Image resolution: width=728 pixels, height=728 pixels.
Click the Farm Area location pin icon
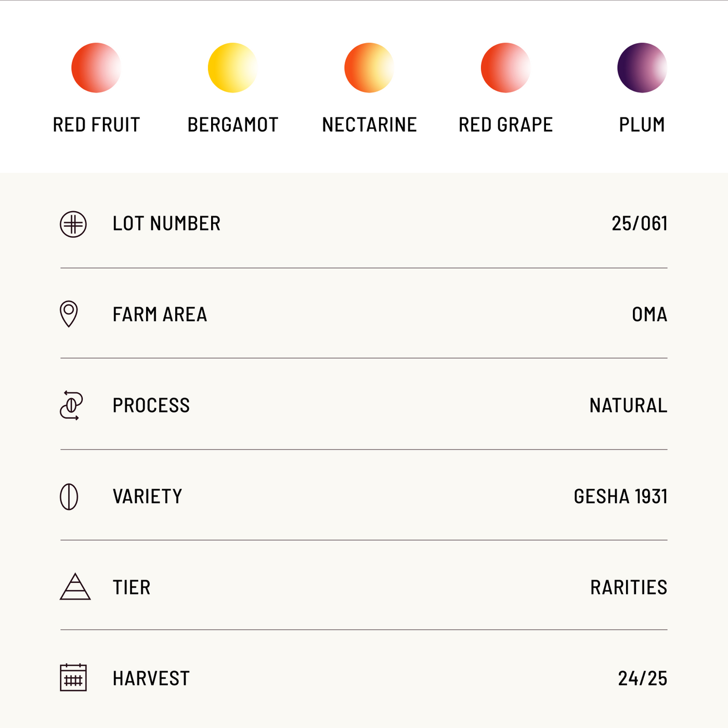pyautogui.click(x=69, y=314)
